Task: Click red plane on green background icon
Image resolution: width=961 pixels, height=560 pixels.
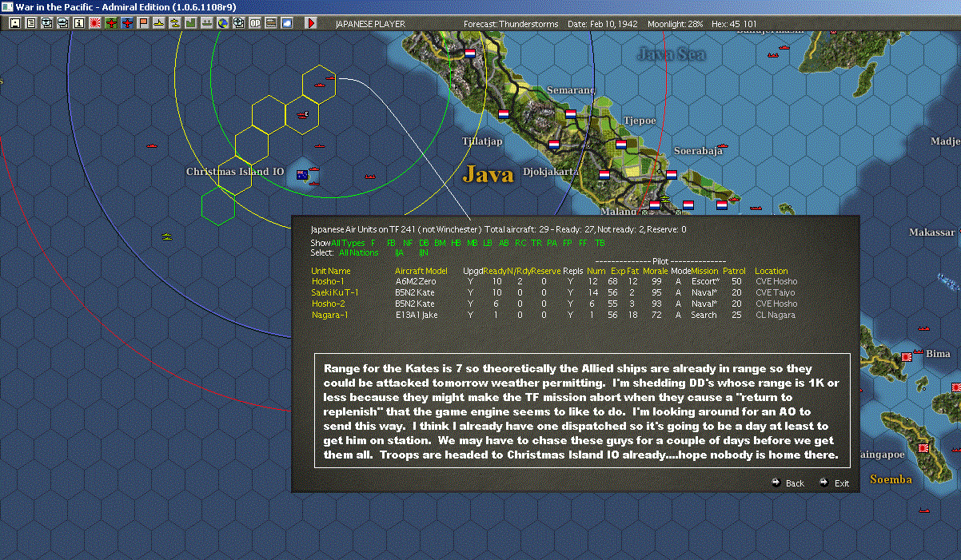Action: click(111, 24)
